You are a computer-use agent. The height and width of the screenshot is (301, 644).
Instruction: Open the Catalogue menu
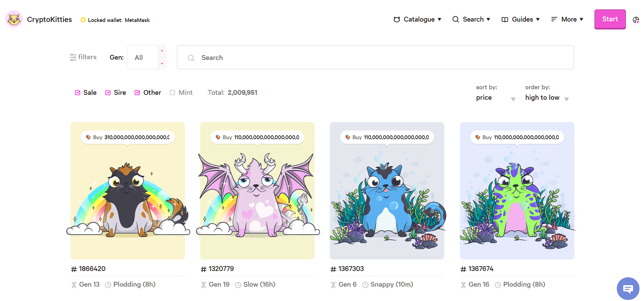(417, 19)
